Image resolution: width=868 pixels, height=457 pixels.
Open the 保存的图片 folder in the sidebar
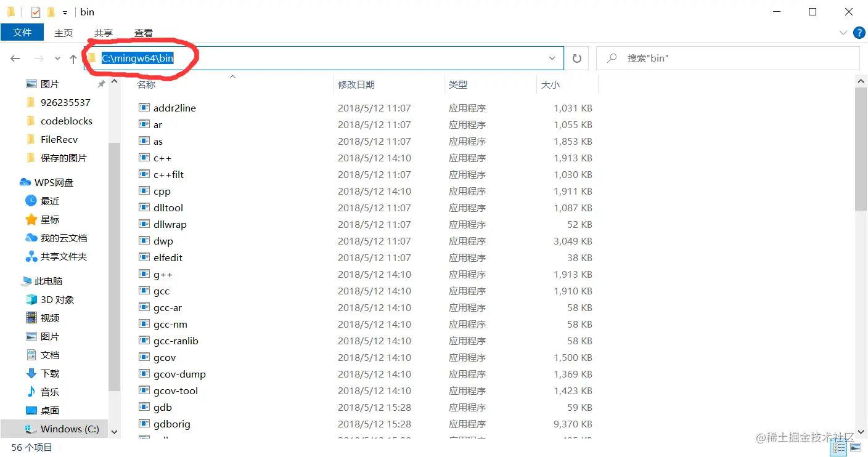click(x=63, y=158)
